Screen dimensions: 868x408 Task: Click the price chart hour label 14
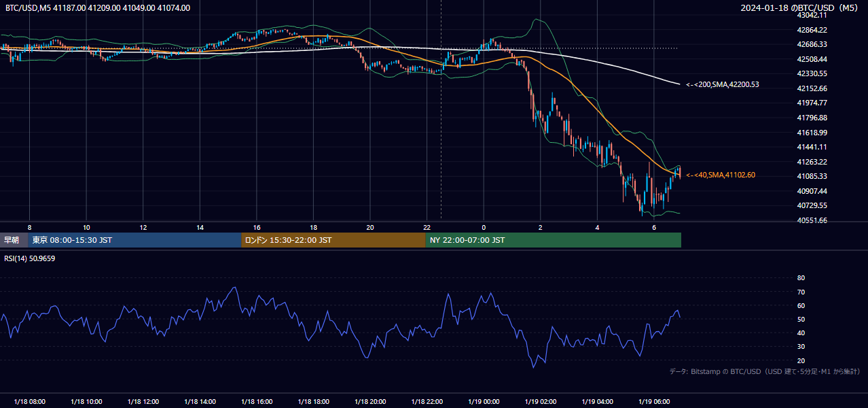(x=200, y=227)
